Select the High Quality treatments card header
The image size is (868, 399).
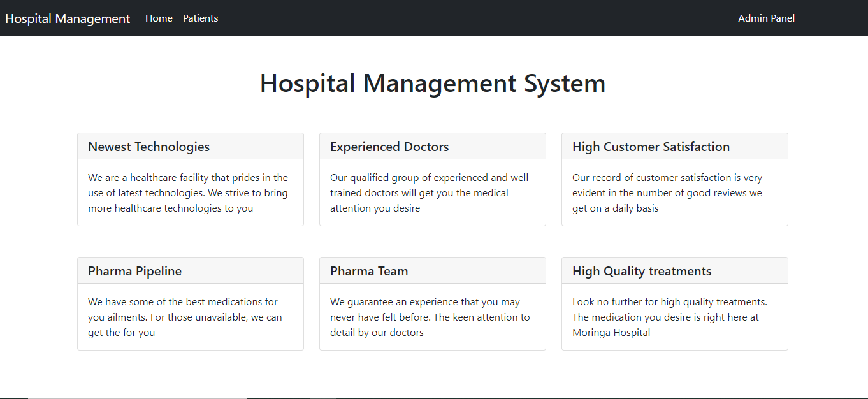[641, 270]
